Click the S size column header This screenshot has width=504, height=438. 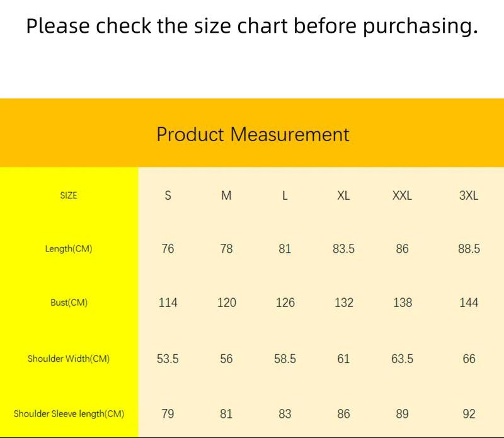(168, 195)
